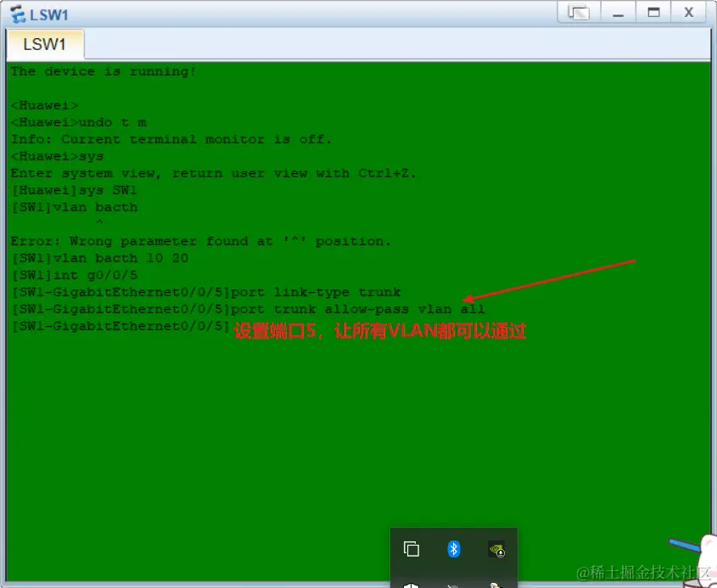Click the window switch icon left of minimize
This screenshot has width=717, height=588.
pos(579,13)
